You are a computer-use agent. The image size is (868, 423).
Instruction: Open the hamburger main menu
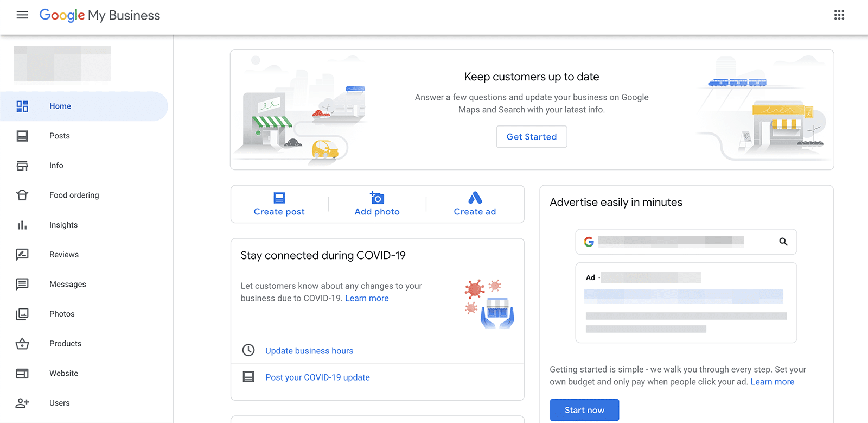[x=22, y=15]
